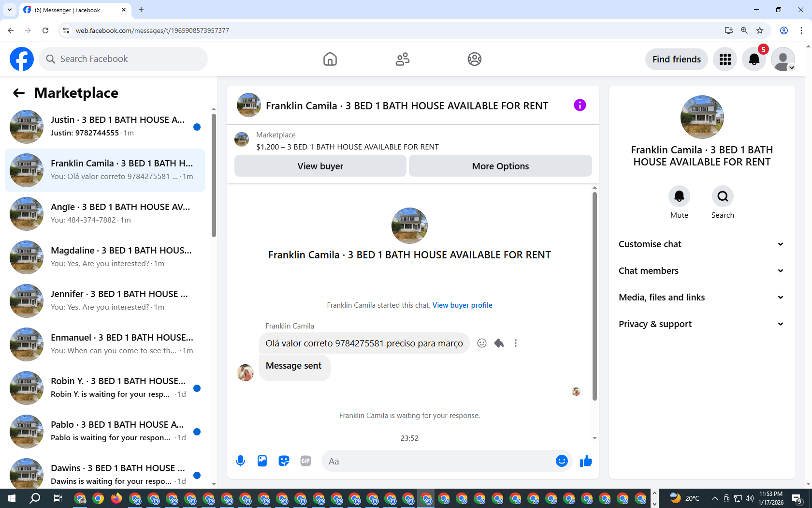React to Franklin Camila's message with emoji
The image size is (812, 508).
pyautogui.click(x=482, y=343)
